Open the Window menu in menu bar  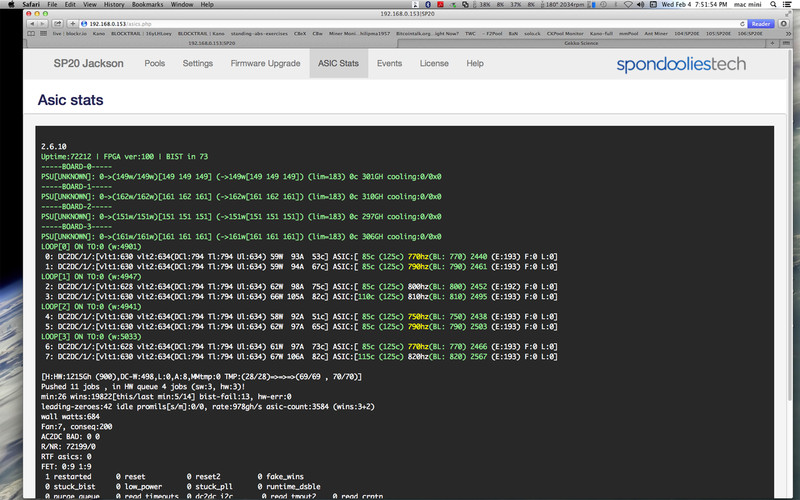click(x=182, y=4)
